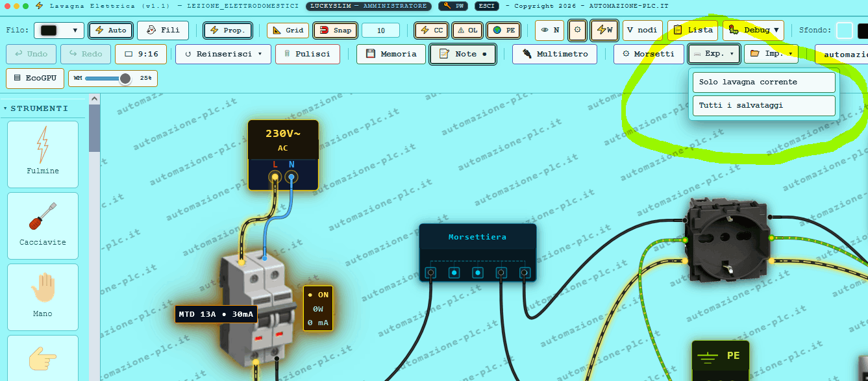Click the L terminal of the power source

275,177
